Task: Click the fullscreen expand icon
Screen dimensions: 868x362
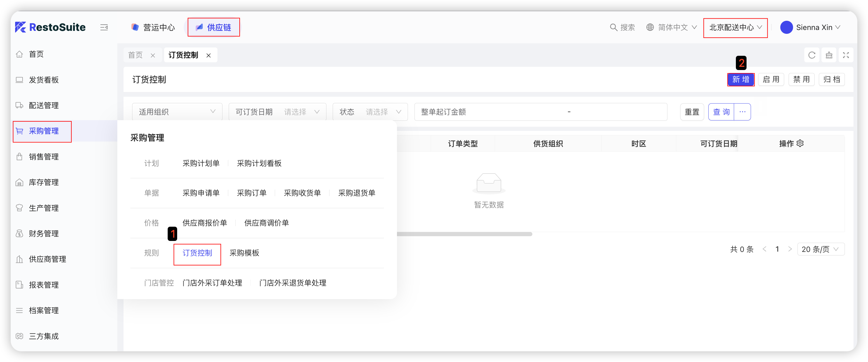Action: click(x=845, y=55)
